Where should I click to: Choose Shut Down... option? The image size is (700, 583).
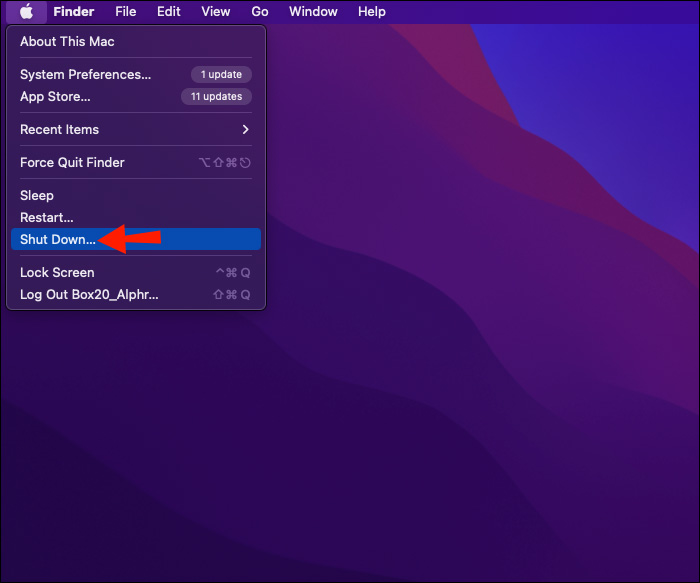click(x=136, y=239)
